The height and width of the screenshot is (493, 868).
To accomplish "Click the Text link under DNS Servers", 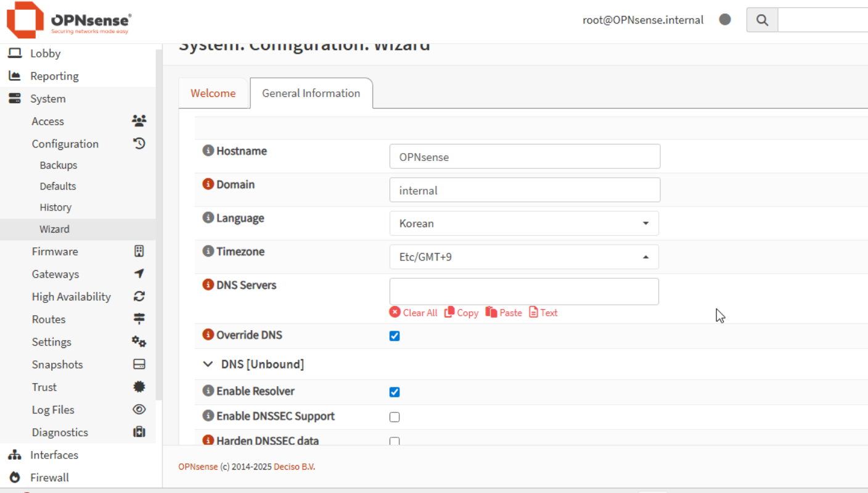I will coord(543,313).
